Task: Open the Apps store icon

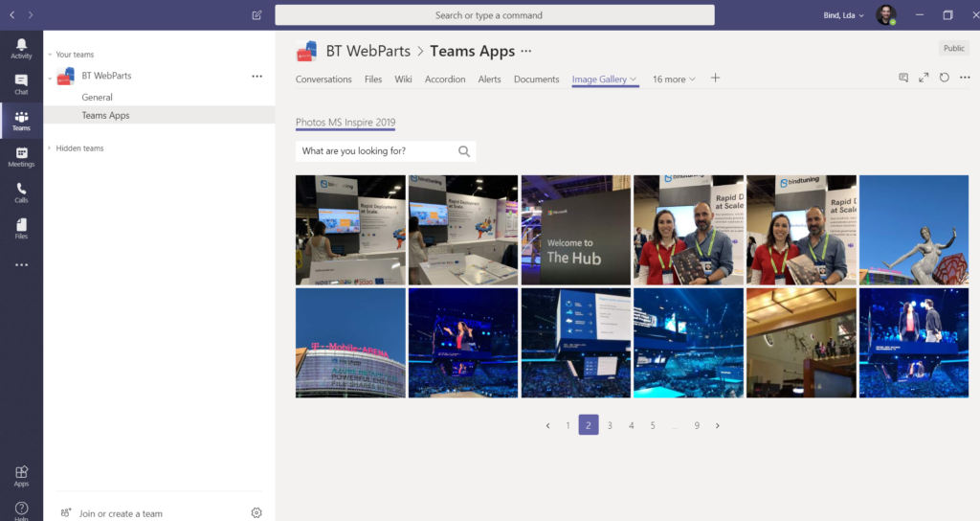Action: click(21, 476)
